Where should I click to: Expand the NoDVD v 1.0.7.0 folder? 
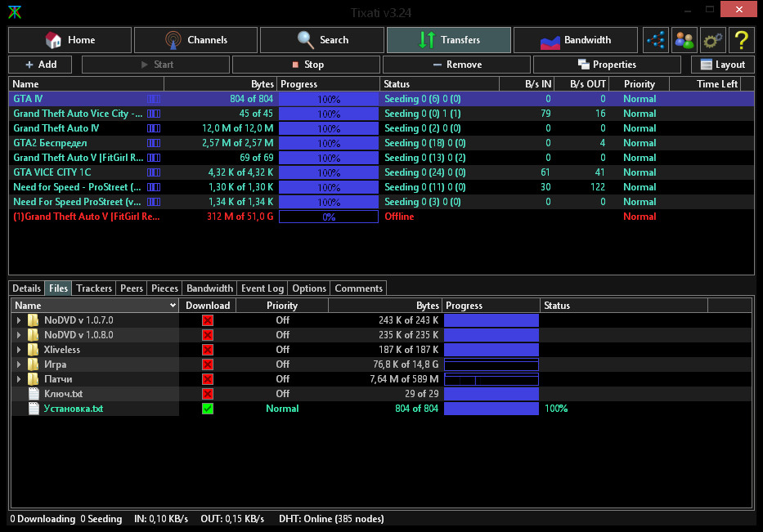19,320
